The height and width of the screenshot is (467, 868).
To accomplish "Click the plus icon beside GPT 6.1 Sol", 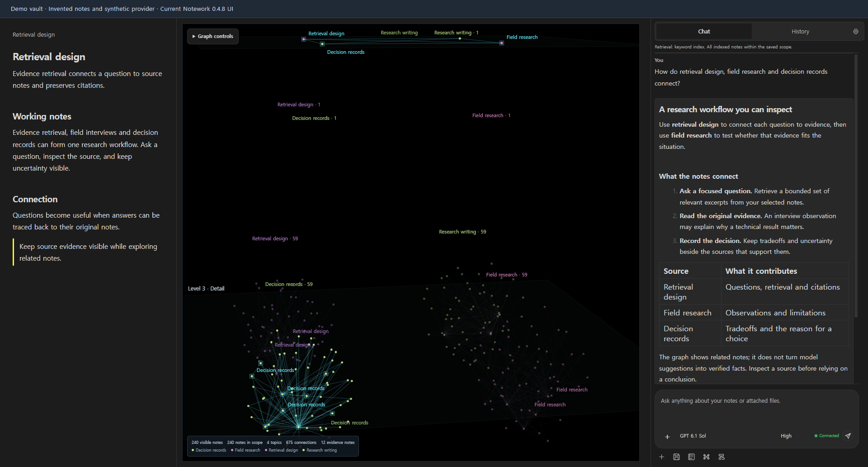I will coord(667,437).
